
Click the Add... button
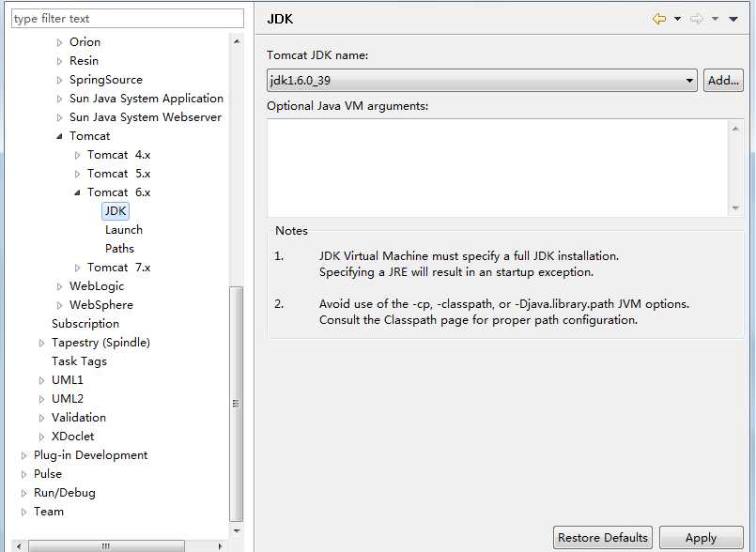coord(723,81)
